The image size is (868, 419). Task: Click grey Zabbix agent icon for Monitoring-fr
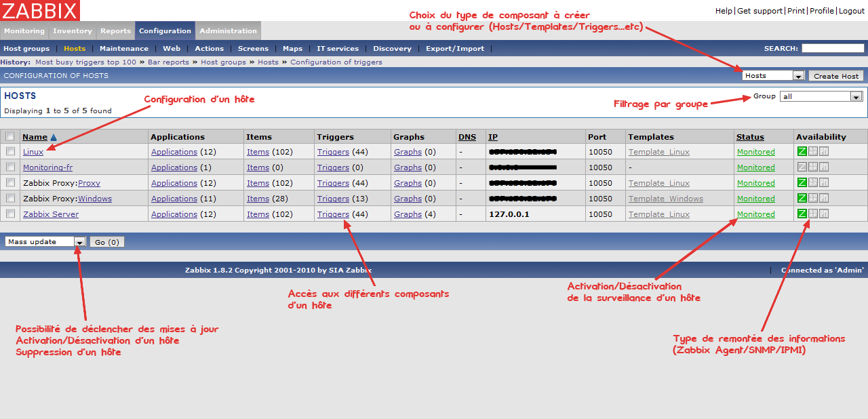[x=802, y=167]
